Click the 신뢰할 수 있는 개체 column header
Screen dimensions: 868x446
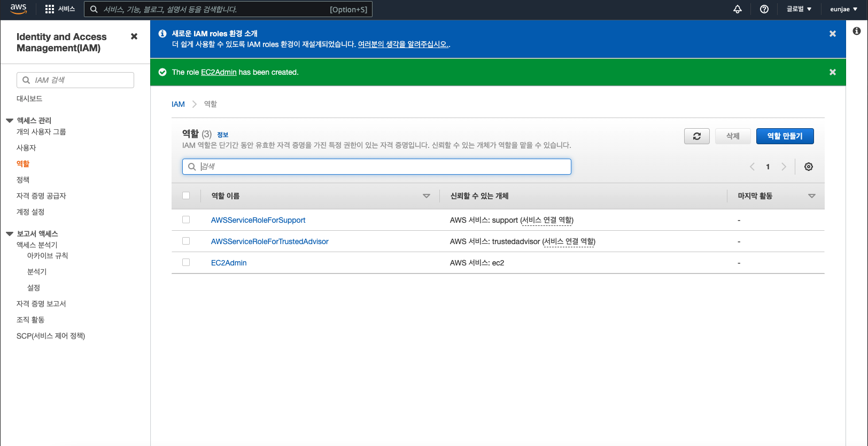coord(479,196)
